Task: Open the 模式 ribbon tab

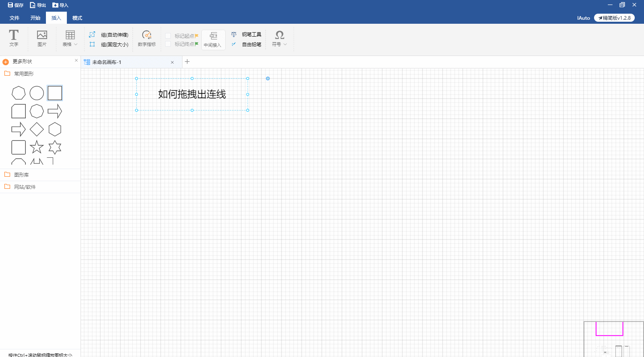Action: tap(77, 18)
